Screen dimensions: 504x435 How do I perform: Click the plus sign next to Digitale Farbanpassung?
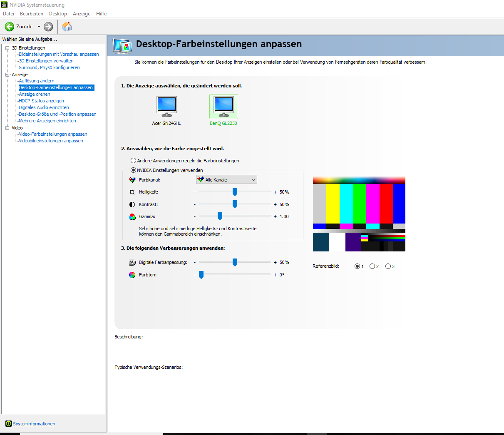click(x=275, y=262)
